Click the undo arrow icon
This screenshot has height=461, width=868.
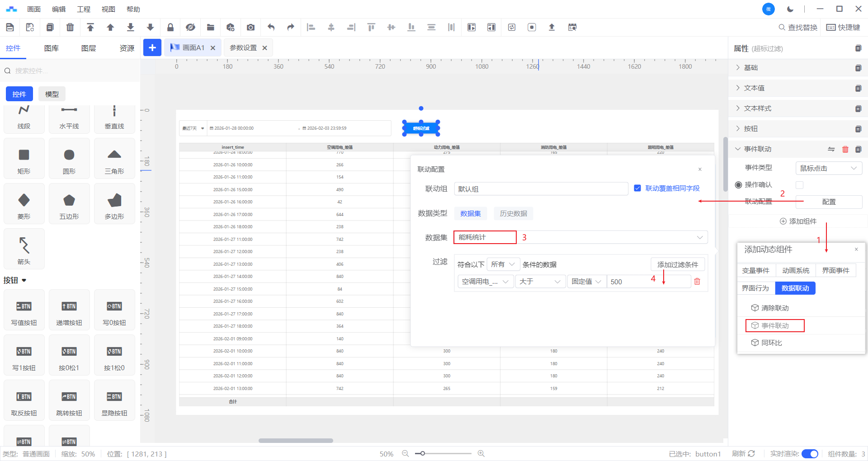271,28
